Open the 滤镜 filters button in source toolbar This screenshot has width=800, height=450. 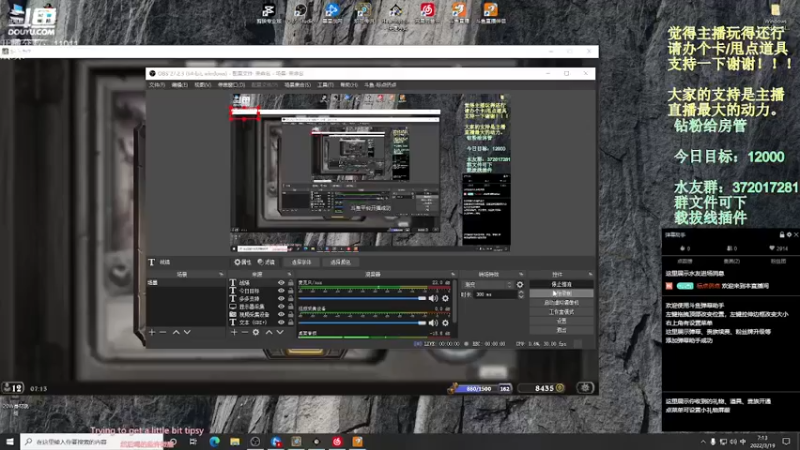click(x=266, y=262)
